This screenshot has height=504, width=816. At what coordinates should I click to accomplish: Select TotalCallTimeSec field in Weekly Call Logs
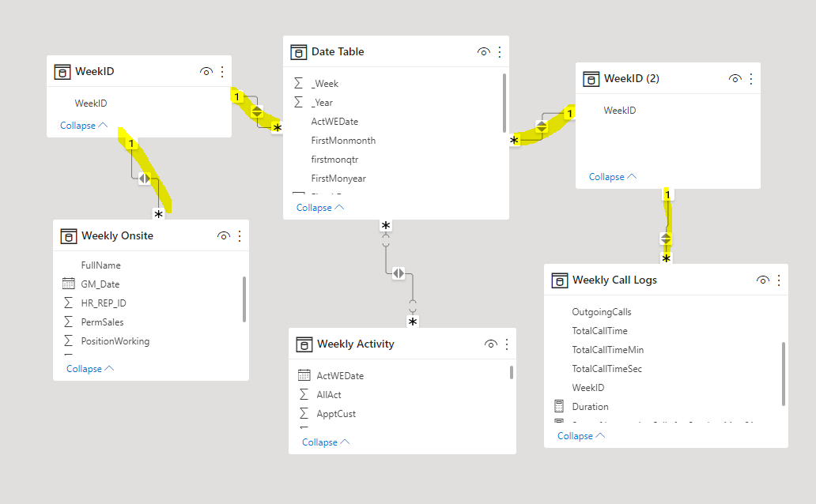pos(606,369)
